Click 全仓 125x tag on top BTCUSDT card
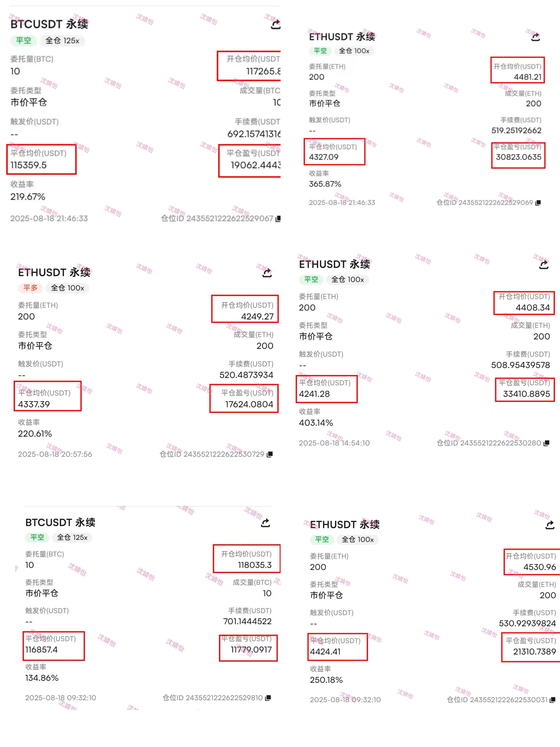This screenshot has height=747, width=560. coord(63,40)
